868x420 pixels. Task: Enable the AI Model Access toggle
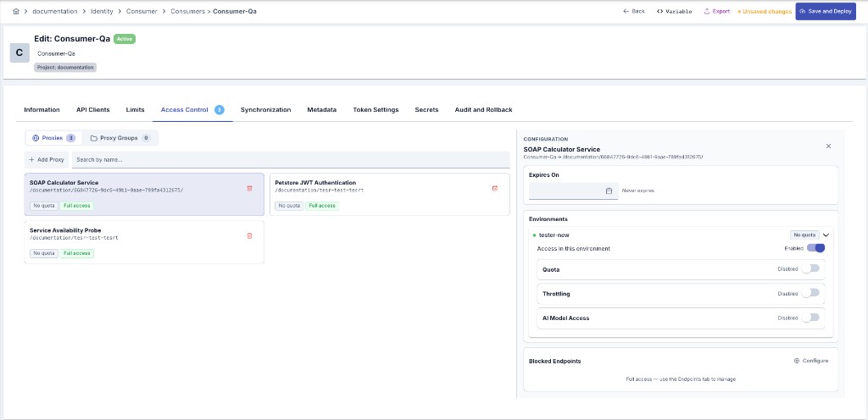810,318
